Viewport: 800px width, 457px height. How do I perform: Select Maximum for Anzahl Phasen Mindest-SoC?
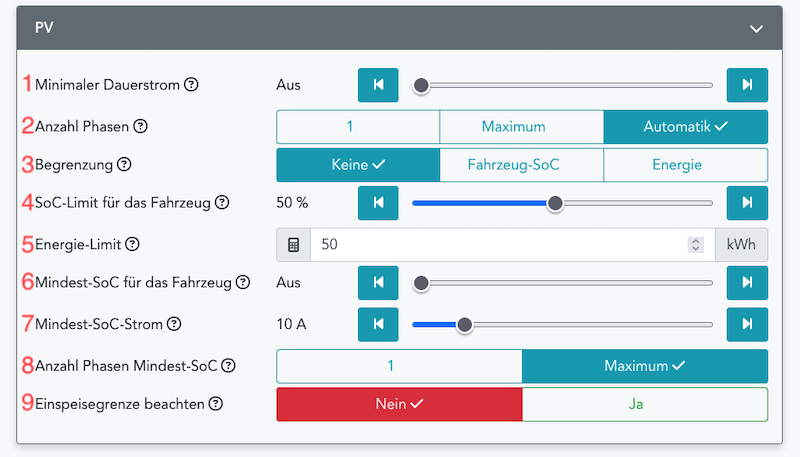pyautogui.click(x=644, y=366)
